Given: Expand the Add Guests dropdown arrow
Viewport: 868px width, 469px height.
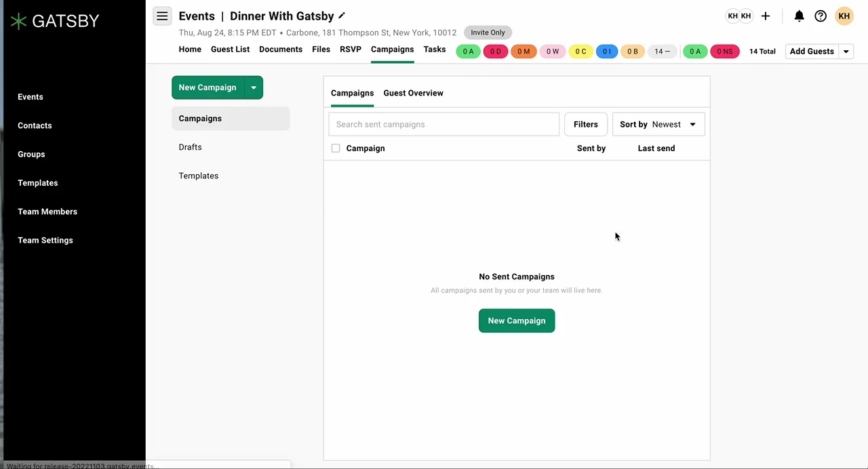Looking at the screenshot, I should (846, 52).
